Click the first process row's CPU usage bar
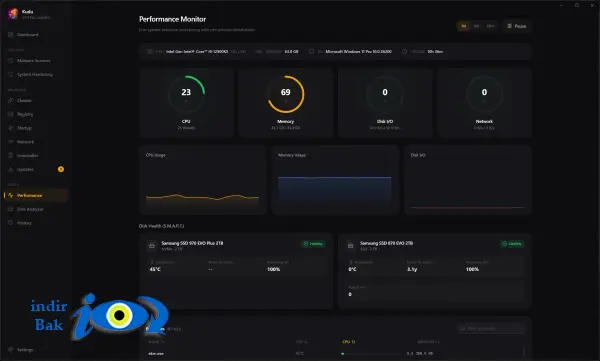The width and height of the screenshot is (600, 361). click(x=371, y=354)
